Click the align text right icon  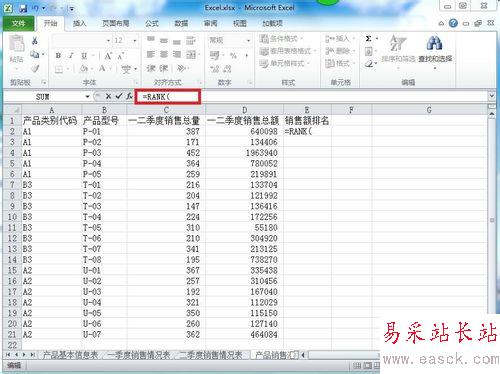[177, 54]
